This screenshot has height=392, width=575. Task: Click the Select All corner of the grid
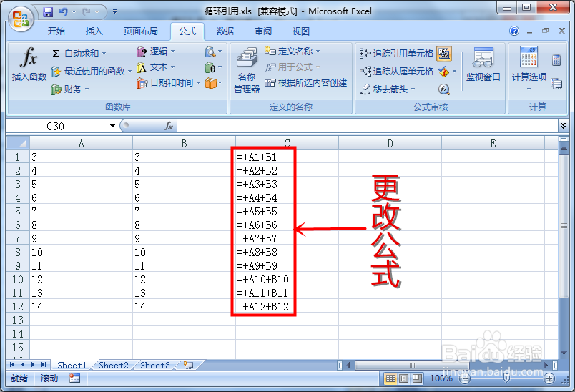[18, 143]
